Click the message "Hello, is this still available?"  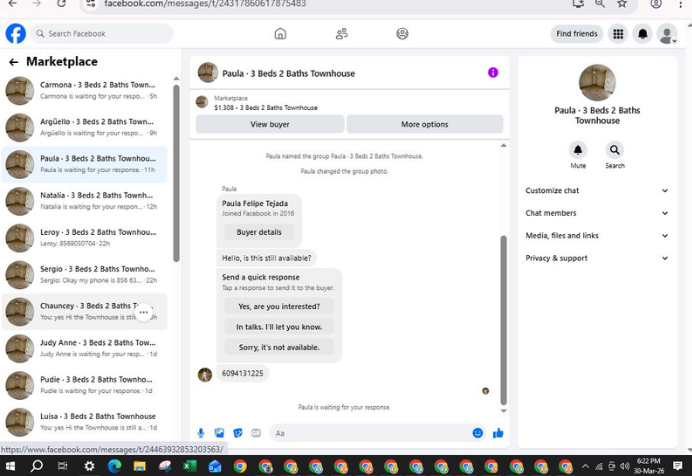click(x=266, y=258)
